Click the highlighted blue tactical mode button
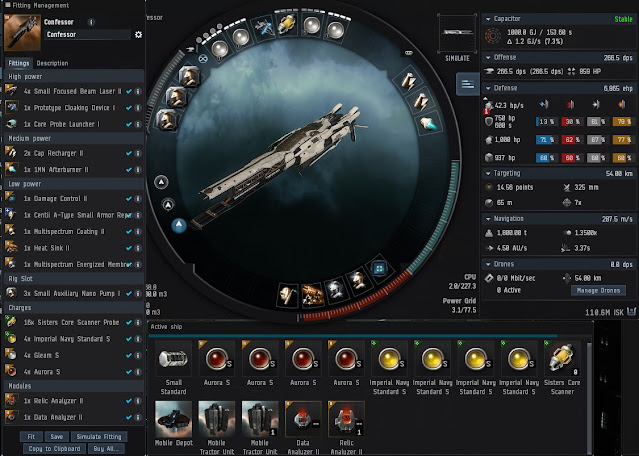 coord(178,225)
